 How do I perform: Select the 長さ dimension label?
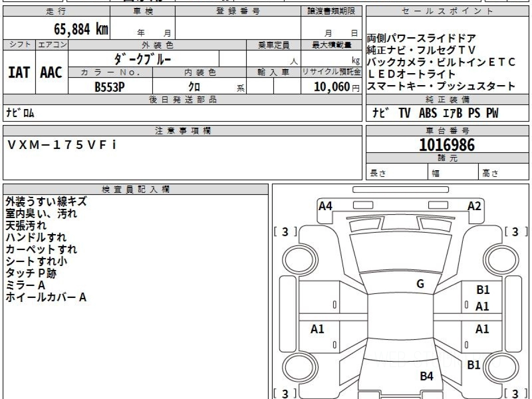378,174
